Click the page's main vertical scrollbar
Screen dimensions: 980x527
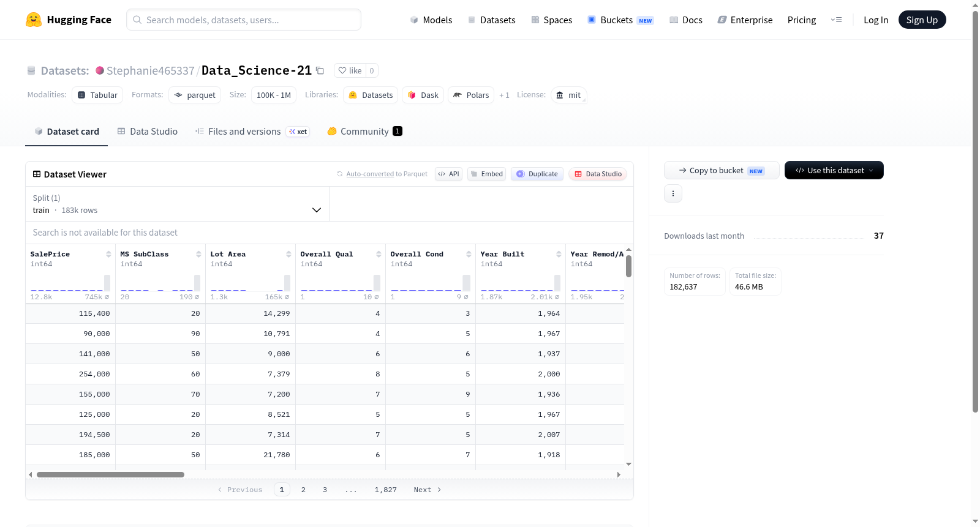coord(975,211)
